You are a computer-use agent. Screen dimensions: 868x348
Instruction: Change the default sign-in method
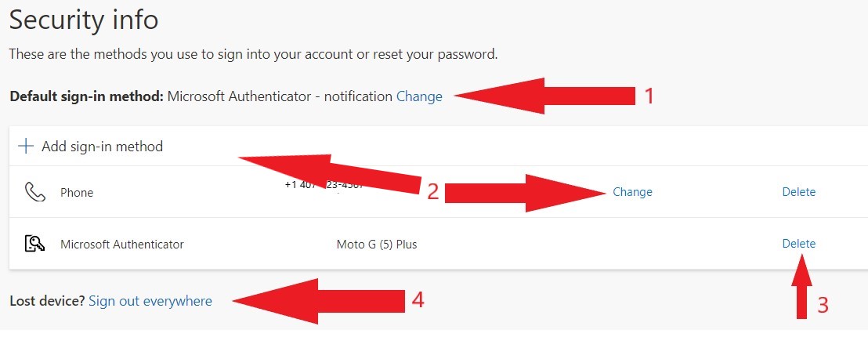point(419,96)
